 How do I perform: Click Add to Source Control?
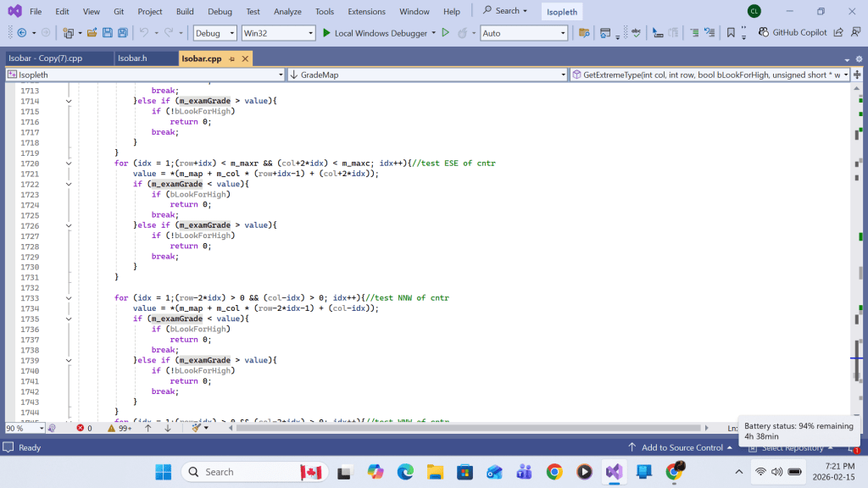(x=682, y=447)
